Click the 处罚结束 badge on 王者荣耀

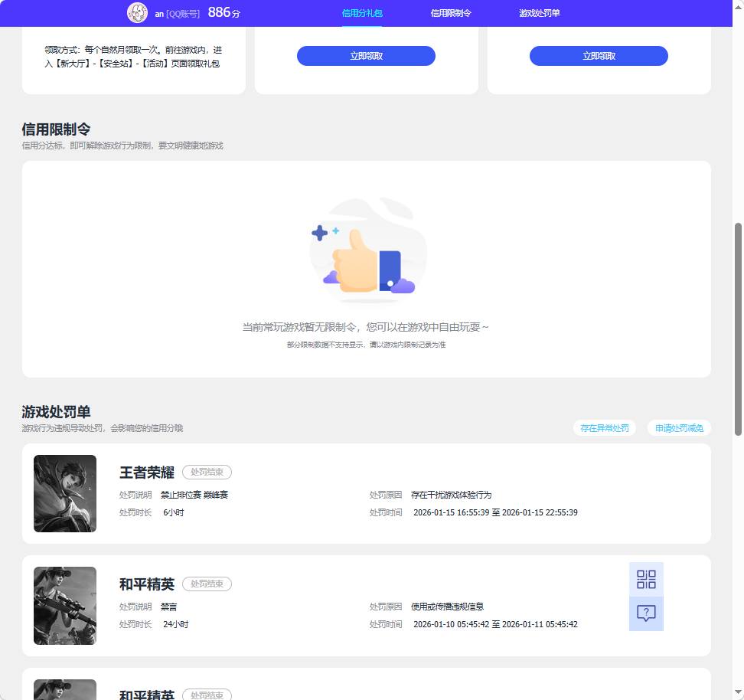click(x=207, y=472)
